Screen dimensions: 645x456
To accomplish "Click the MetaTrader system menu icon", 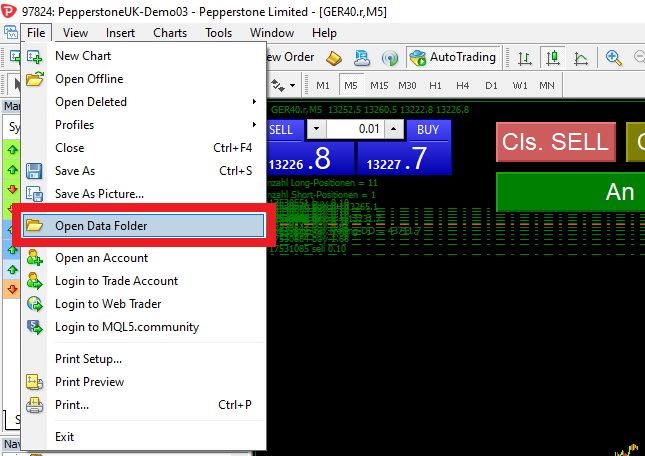I will click(11, 32).
